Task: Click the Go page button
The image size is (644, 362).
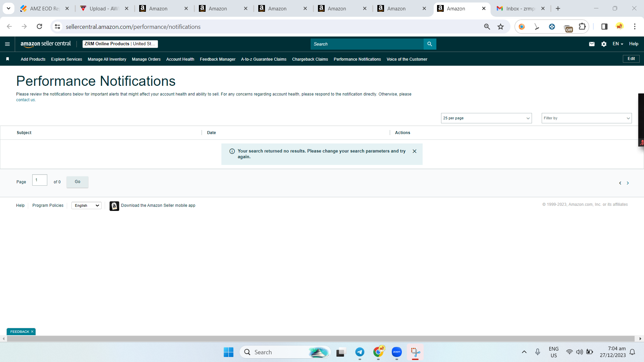Action: (77, 182)
